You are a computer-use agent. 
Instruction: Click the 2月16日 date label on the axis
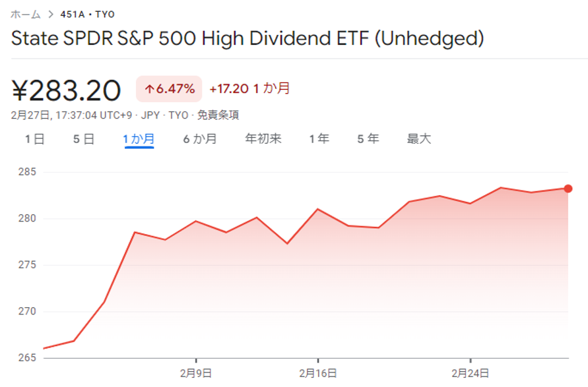(318, 372)
